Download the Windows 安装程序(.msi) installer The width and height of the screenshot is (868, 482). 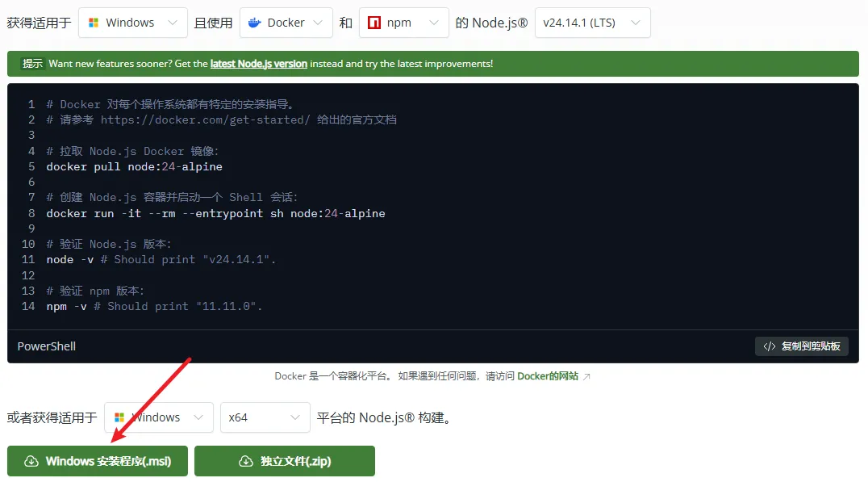[98, 461]
